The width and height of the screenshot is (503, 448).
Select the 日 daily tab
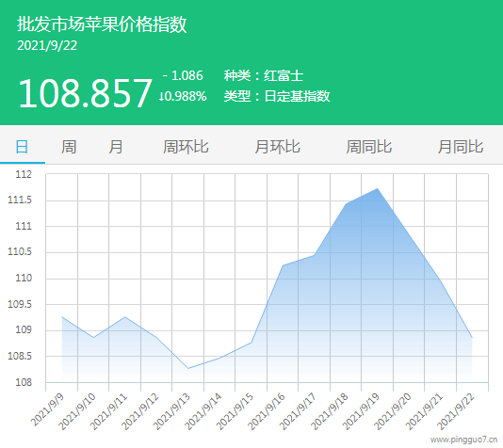[x=22, y=147]
